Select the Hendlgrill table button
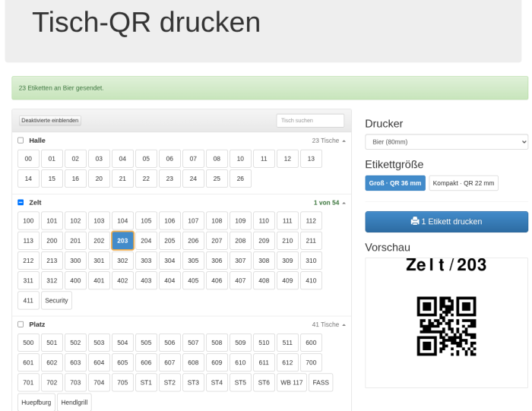This screenshot has width=532, height=411. pos(74,402)
